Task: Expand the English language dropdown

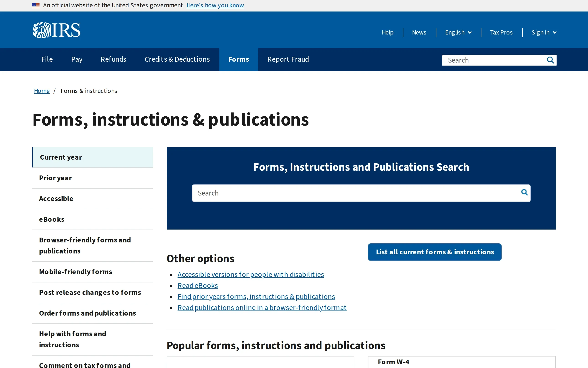Action: click(458, 32)
